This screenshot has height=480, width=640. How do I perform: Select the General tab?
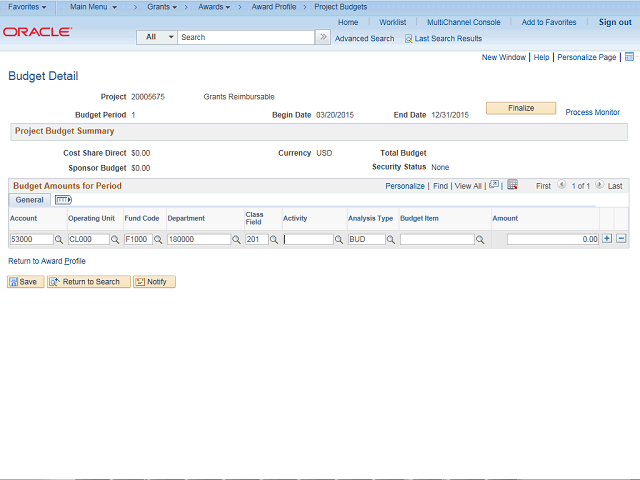click(29, 200)
